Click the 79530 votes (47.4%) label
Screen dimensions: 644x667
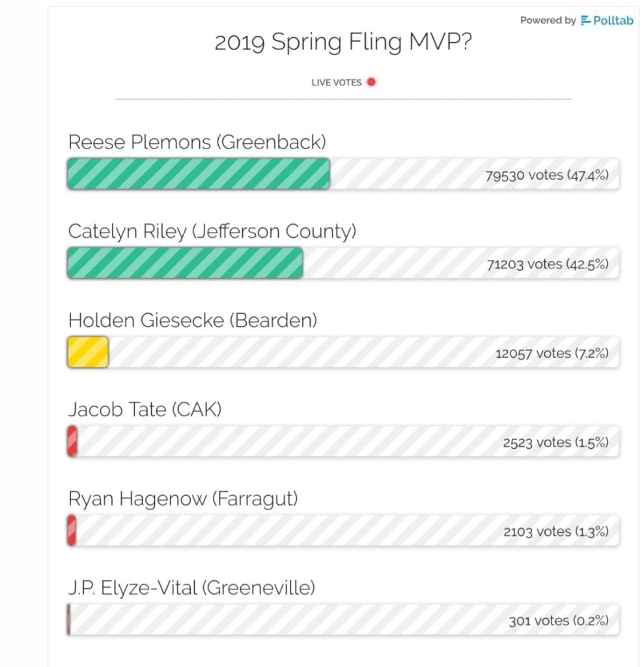tap(547, 175)
